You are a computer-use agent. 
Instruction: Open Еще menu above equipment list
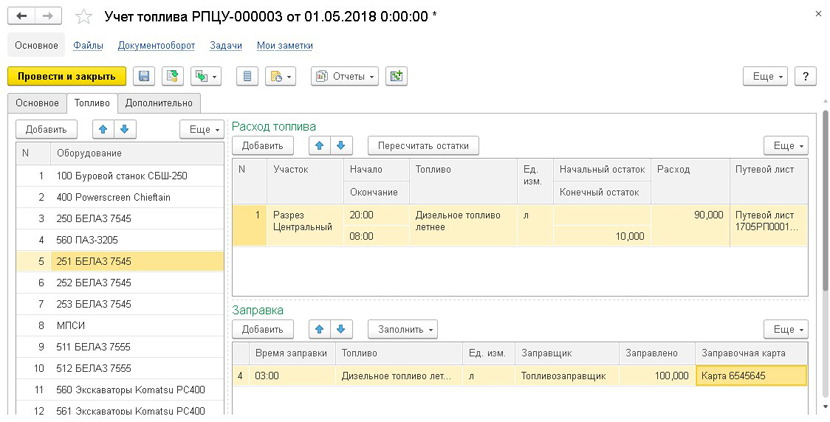(201, 129)
